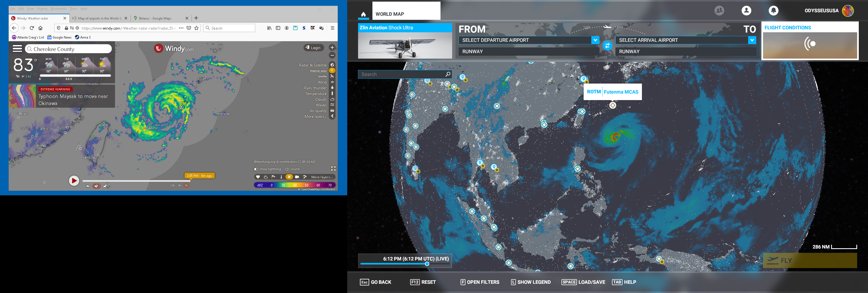Toggle show lightning switch
868x293 pixels.
(x=256, y=169)
